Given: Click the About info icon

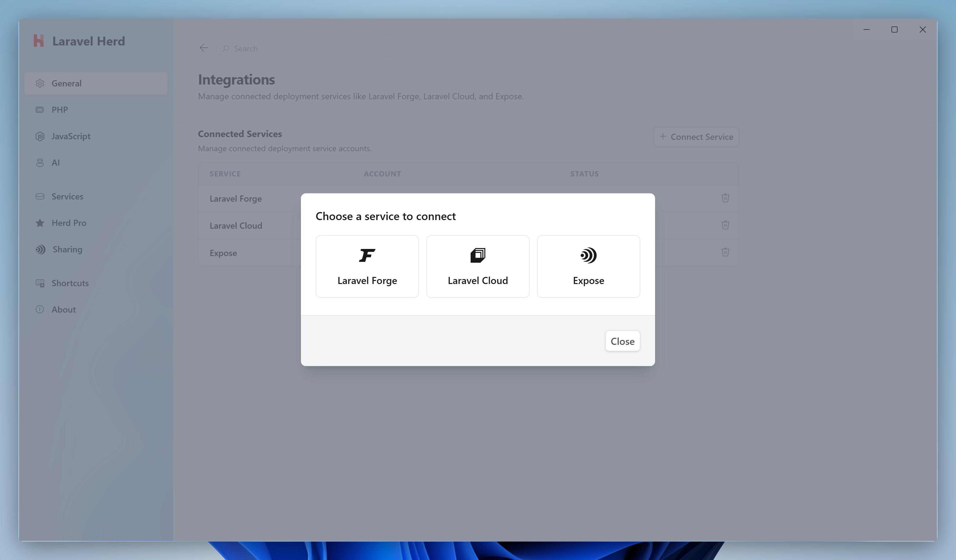Looking at the screenshot, I should 40,309.
